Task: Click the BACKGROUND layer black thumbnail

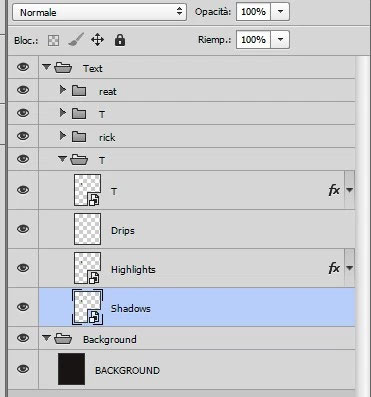Action: click(71, 369)
